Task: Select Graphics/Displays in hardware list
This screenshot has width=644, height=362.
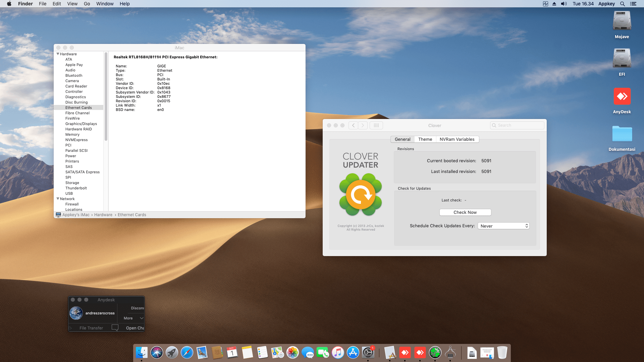Action: tap(81, 124)
